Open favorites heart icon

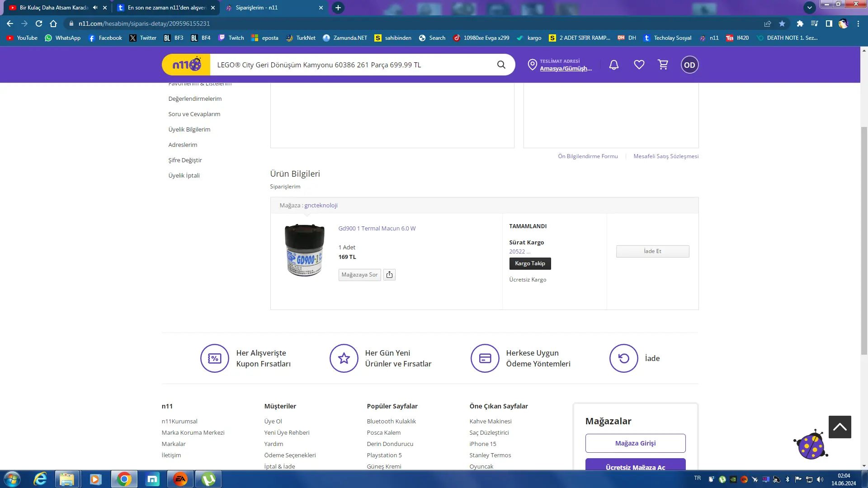click(x=639, y=65)
